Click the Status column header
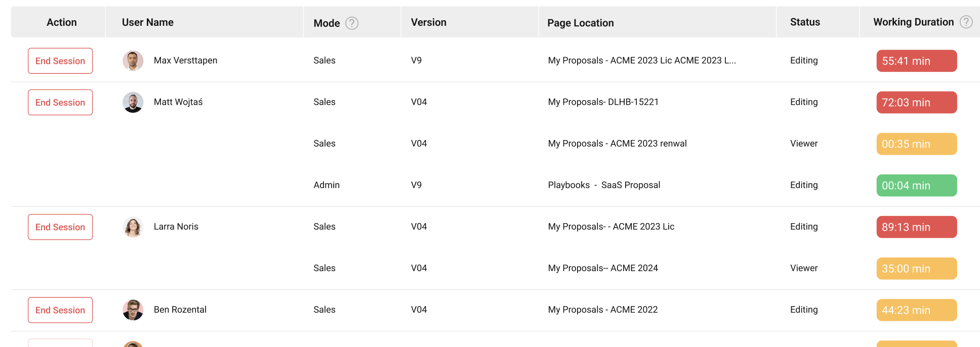This screenshot has height=347, width=980. tap(805, 22)
